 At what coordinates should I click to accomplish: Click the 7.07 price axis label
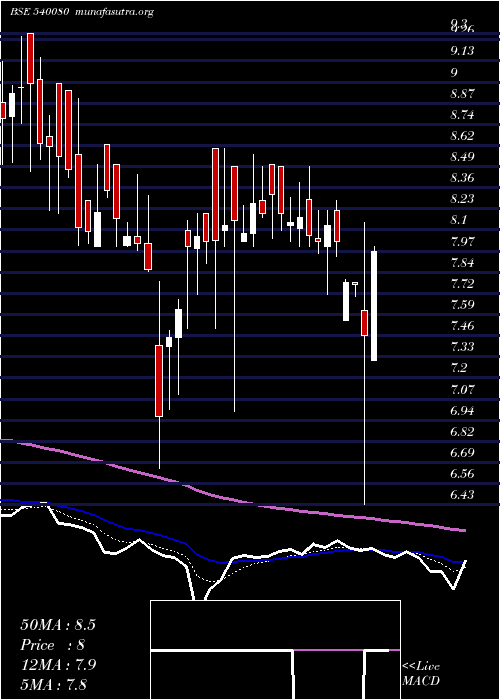click(462, 389)
